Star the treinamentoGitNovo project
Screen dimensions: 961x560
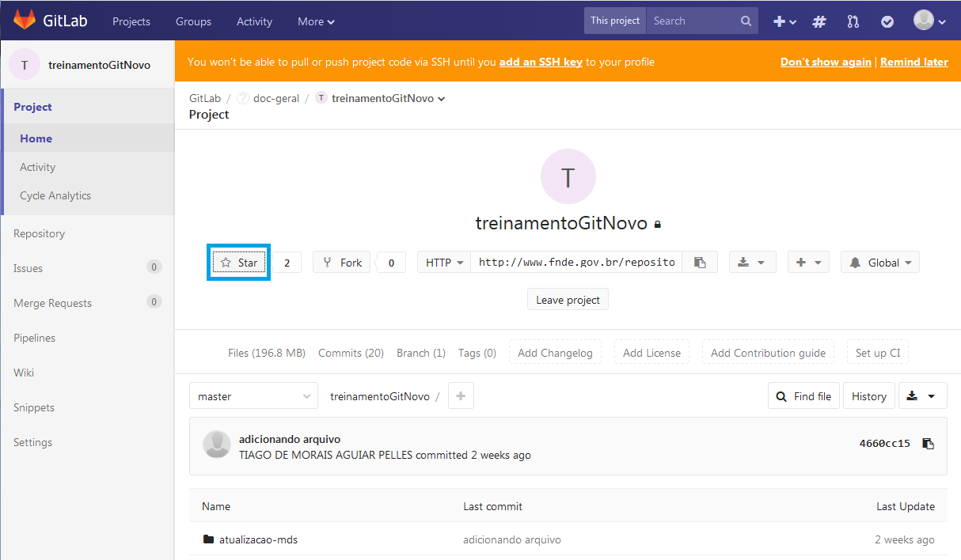point(239,263)
